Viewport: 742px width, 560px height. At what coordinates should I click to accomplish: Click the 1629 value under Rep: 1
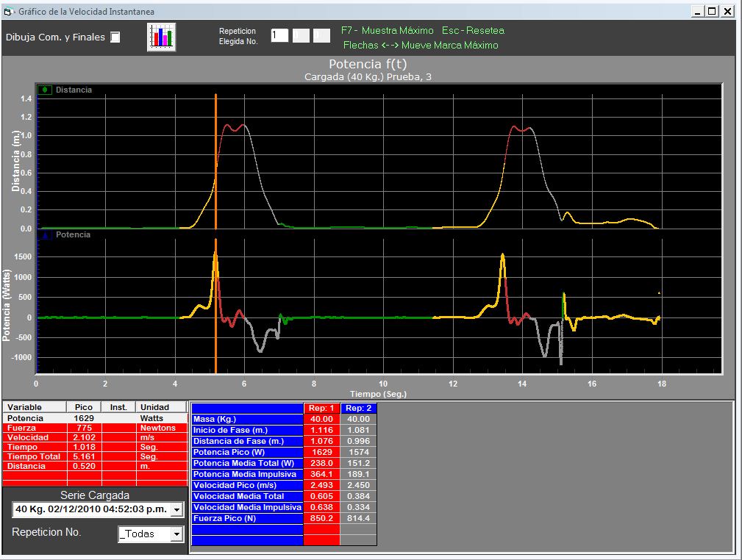click(322, 452)
